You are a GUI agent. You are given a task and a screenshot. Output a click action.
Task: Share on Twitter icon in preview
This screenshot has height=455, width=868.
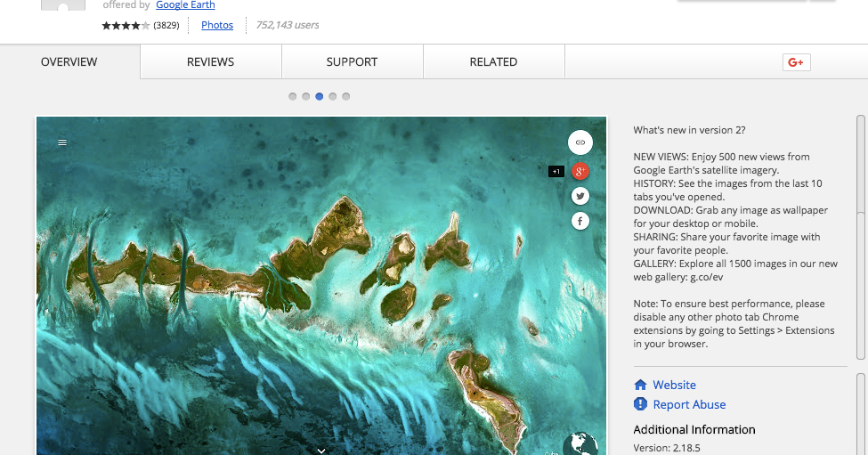580,196
